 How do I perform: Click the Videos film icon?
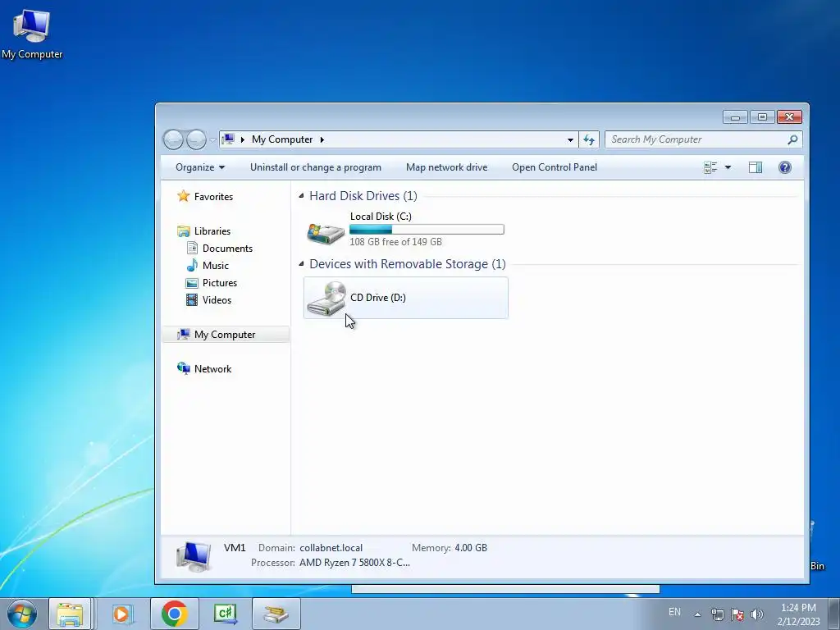point(192,299)
